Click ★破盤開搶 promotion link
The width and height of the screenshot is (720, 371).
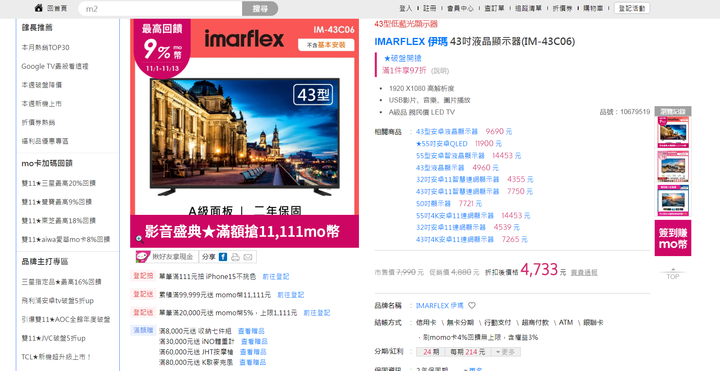coord(403,58)
